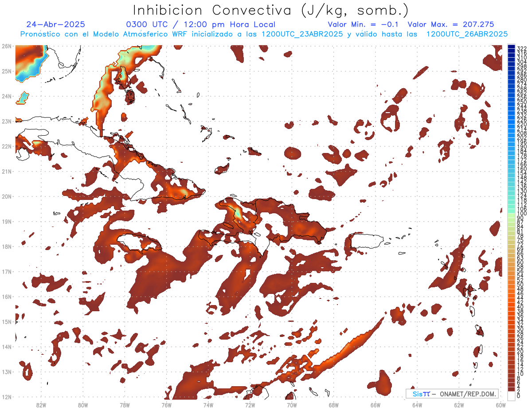532x411 pixels.
Task: Click the 24N latitude label
Action: 7,96
